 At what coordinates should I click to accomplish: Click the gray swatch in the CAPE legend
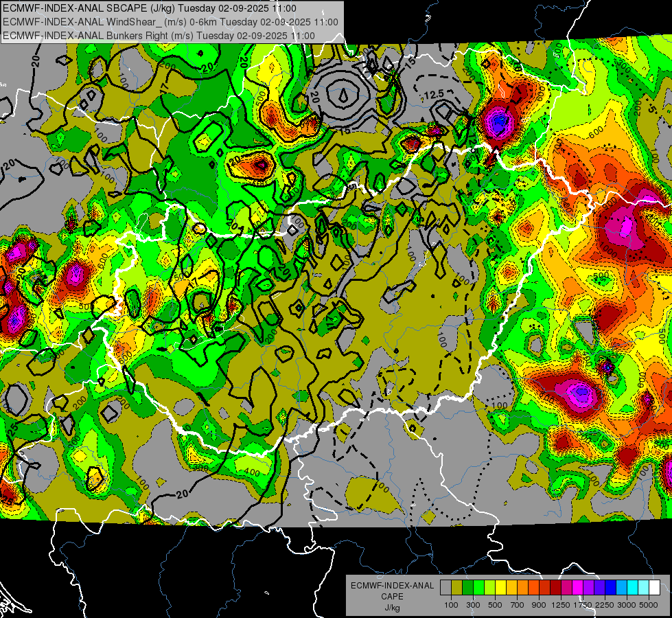pyautogui.click(x=445, y=587)
